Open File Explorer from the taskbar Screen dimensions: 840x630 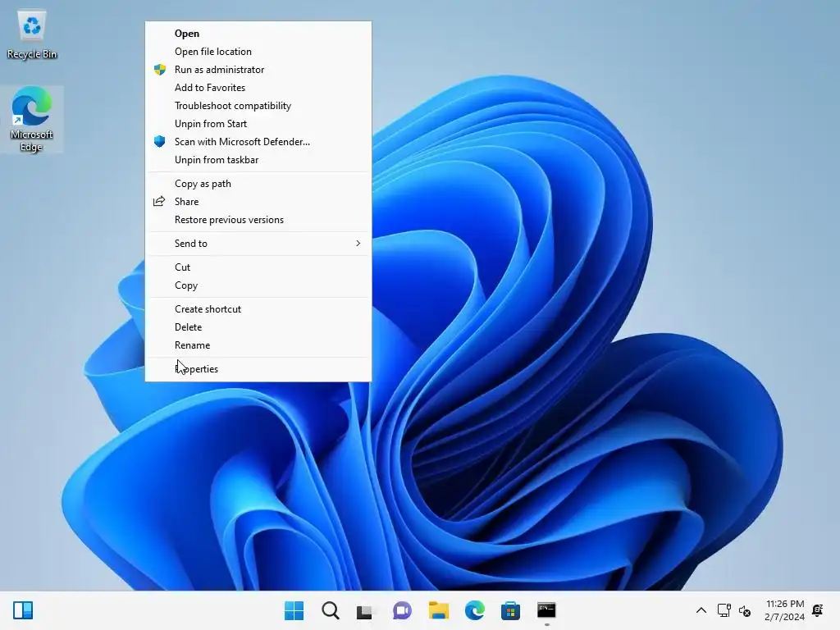[x=439, y=610]
